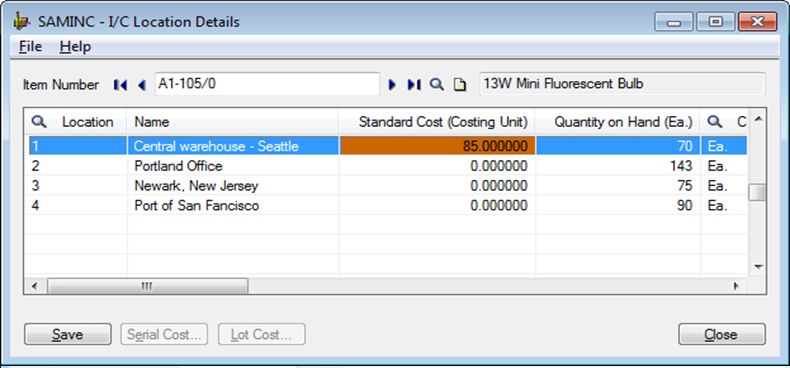Click the Quantity on Hand (Ea.) header
790x368 pixels.
pos(617,122)
